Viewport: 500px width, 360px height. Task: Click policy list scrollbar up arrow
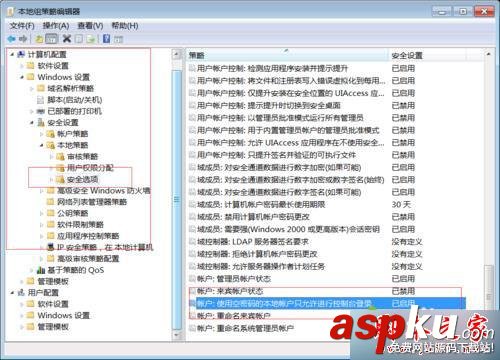[x=489, y=54]
